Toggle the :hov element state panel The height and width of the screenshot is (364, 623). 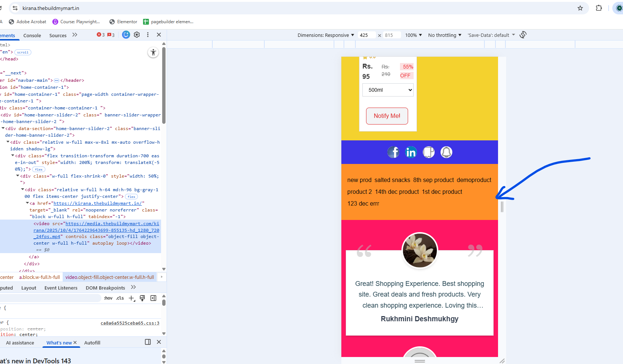108,298
